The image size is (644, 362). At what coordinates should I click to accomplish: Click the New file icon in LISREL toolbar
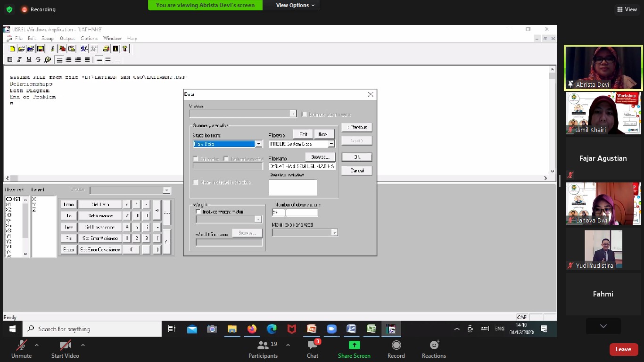(12, 49)
